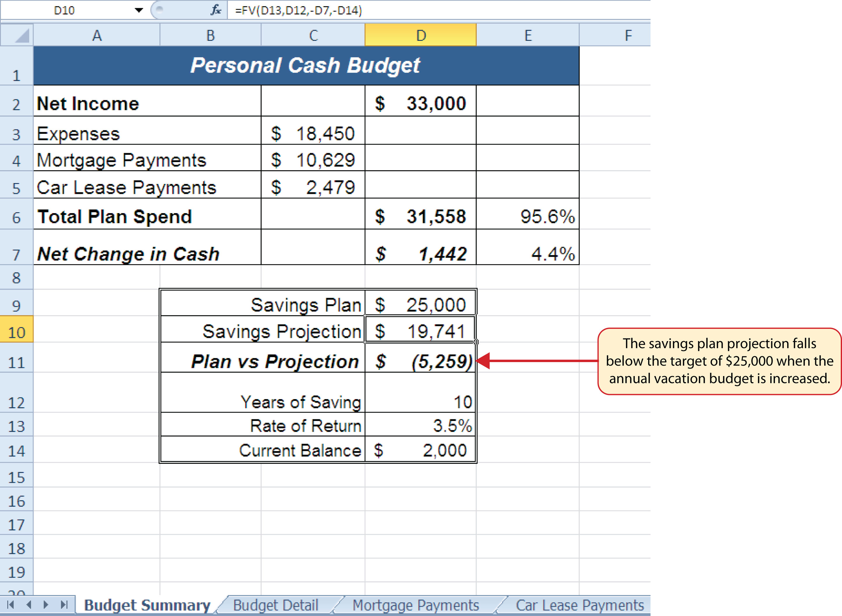
Task: Select highlighted column D header
Action: (x=421, y=35)
